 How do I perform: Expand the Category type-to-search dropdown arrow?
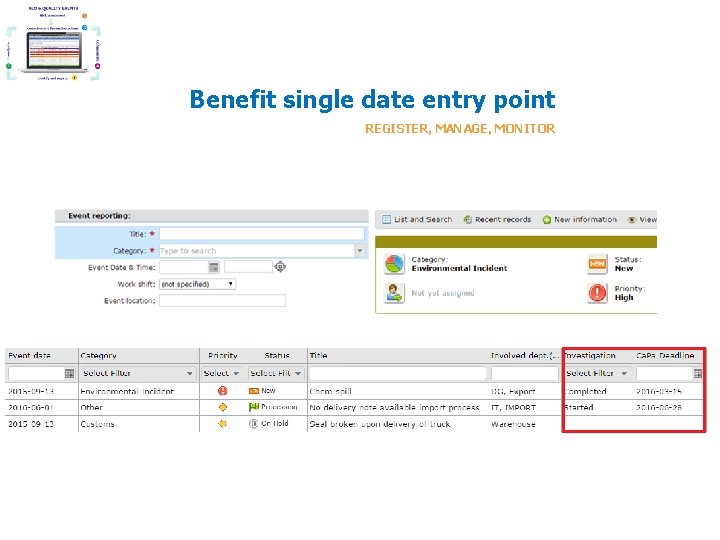tap(360, 251)
